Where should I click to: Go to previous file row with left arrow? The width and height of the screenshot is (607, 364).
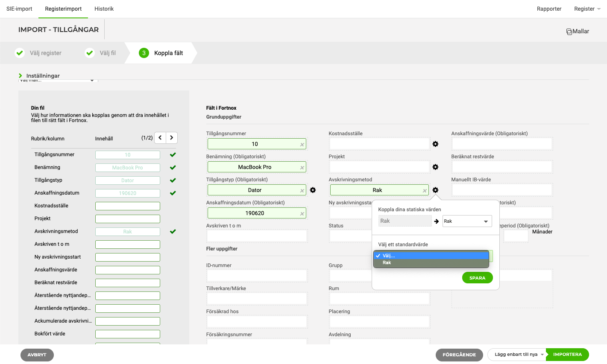160,138
